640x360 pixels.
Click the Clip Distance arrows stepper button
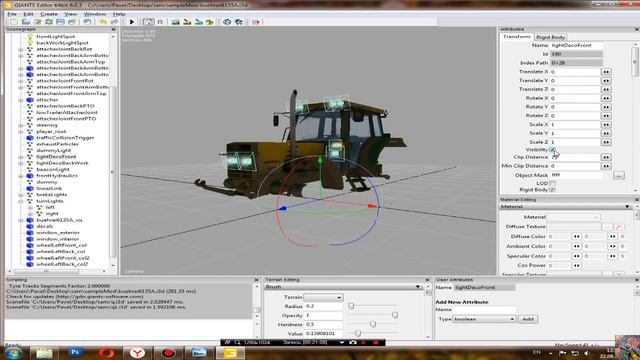pos(606,157)
